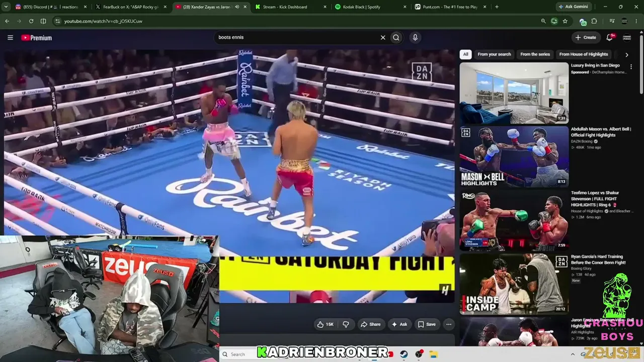The height and width of the screenshot is (362, 644).
Task: Bookmark this page with star icon
Action: pyautogui.click(x=565, y=21)
